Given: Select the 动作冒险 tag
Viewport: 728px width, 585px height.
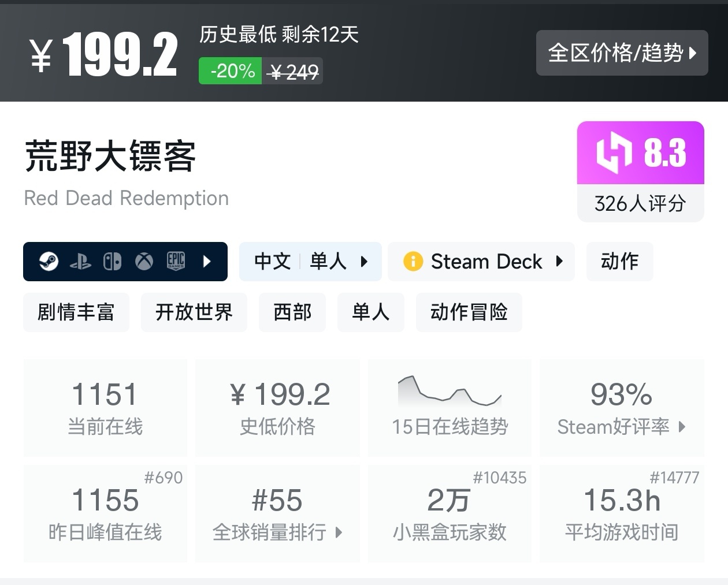Looking at the screenshot, I should [469, 312].
